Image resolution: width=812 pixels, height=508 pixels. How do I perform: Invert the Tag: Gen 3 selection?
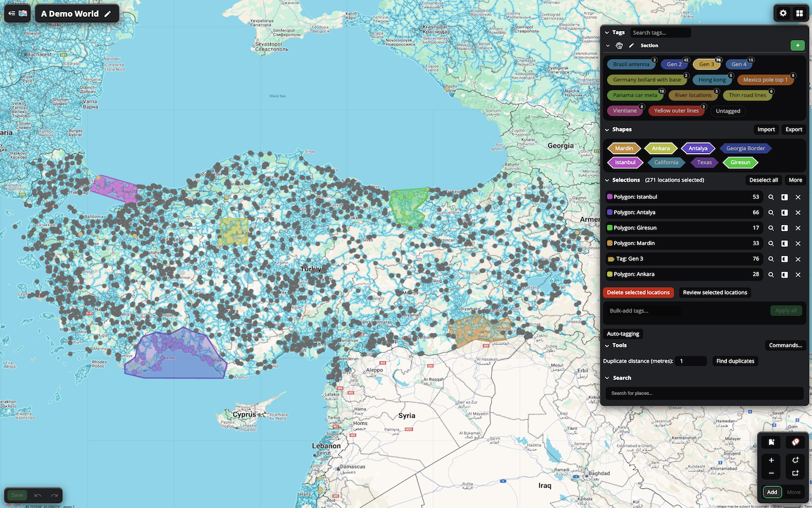point(785,259)
